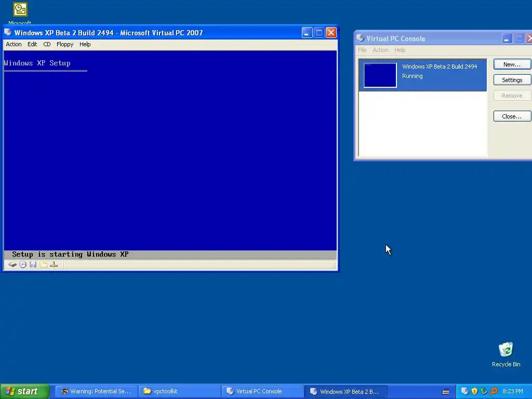Click the shared folder status icon
Screen dimensions: 532x399
[44, 264]
